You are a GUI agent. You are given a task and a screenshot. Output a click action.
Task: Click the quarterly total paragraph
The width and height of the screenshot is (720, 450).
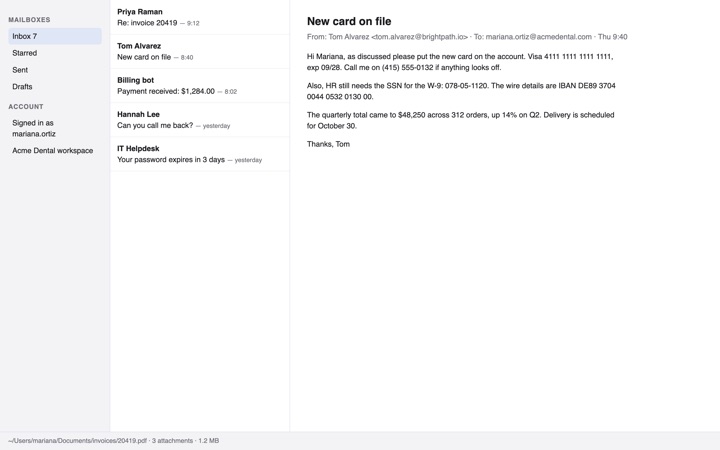461,120
